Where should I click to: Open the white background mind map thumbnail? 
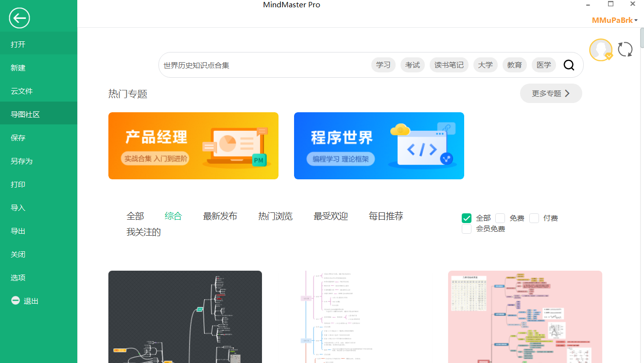(x=355, y=317)
